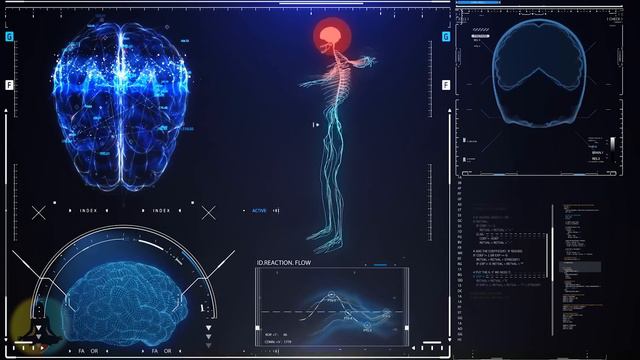640x360 pixels.
Task: Select the second INDEX label before the right X
Action: (x=161, y=211)
